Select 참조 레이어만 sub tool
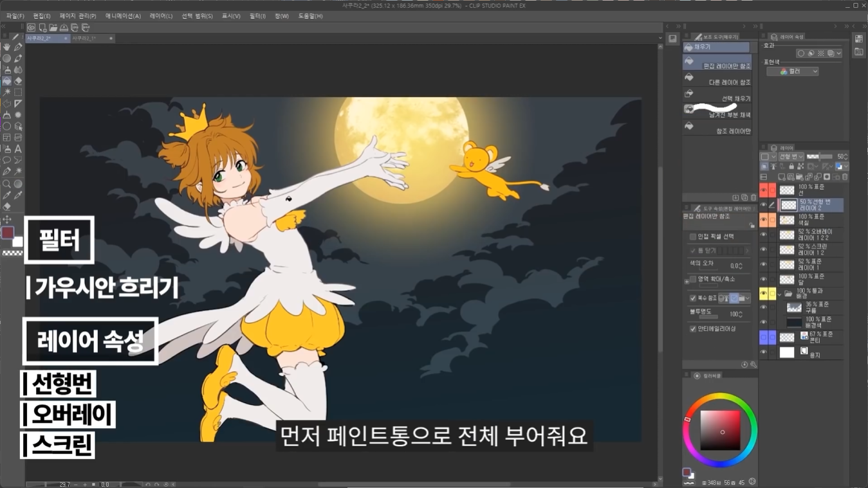Viewport: 868px width, 488px height. [x=717, y=127]
